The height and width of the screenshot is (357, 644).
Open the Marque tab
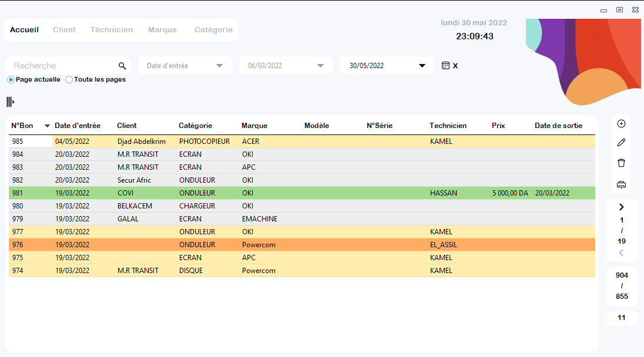coord(163,29)
